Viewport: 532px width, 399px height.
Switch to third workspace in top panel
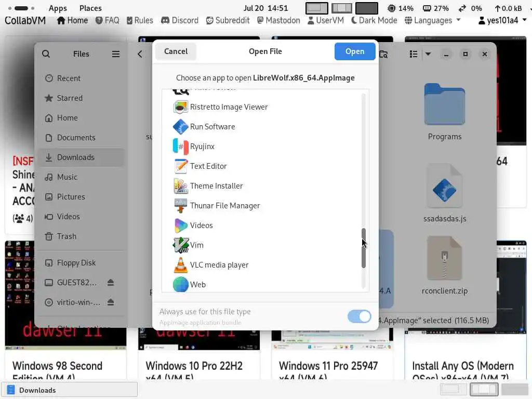click(367, 8)
